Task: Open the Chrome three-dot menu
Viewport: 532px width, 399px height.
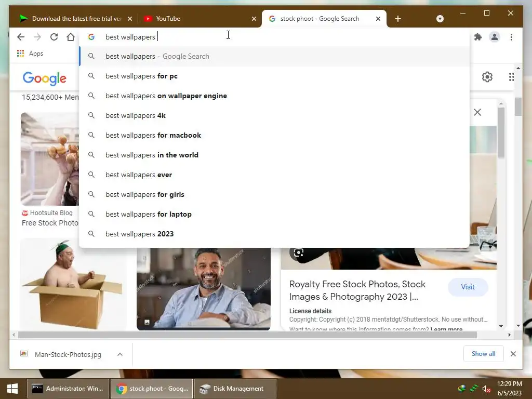Action: click(511, 37)
